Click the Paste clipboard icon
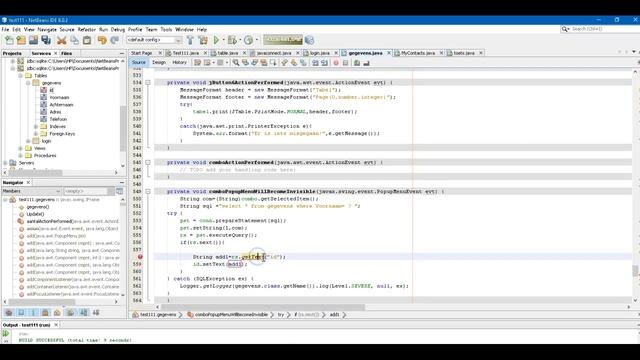 [x=87, y=40]
